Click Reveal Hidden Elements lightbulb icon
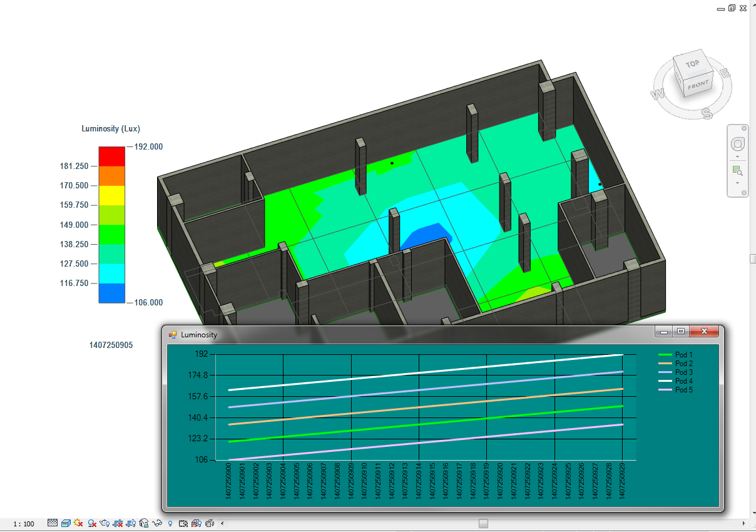 (x=170, y=523)
